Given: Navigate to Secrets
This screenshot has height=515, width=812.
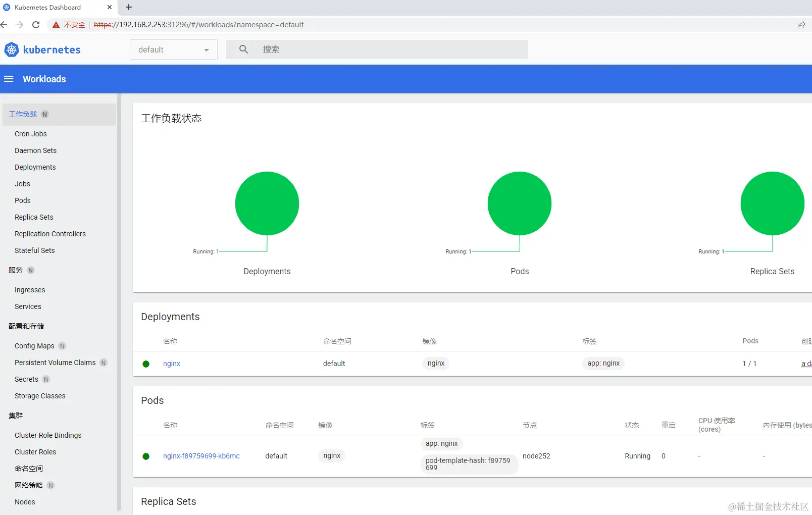Looking at the screenshot, I should (x=26, y=379).
